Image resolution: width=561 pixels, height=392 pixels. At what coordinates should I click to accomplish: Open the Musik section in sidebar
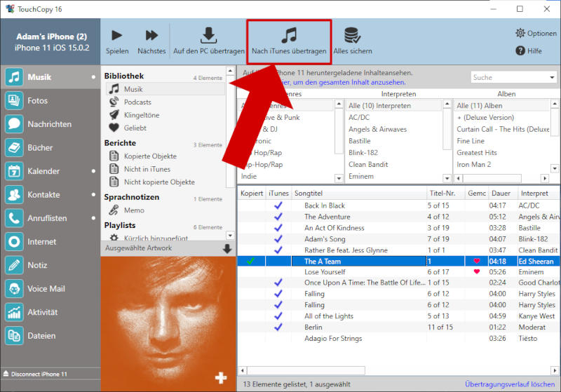point(50,77)
